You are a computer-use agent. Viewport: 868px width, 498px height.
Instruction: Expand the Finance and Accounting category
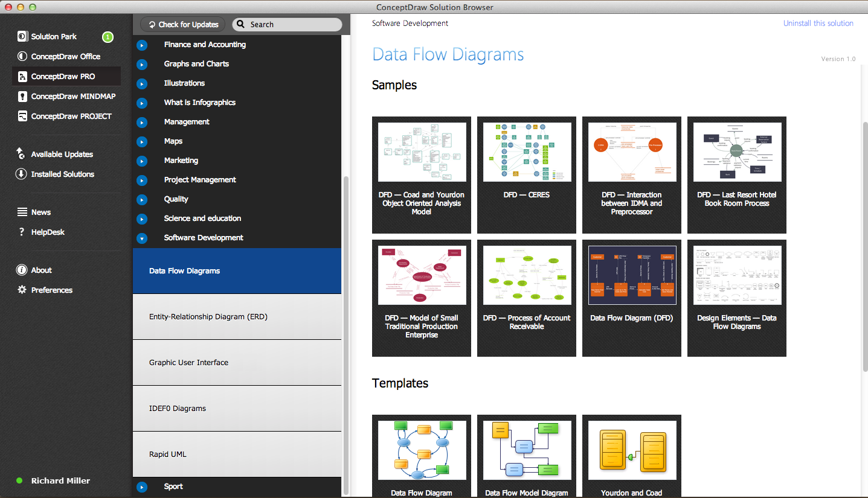tap(142, 45)
